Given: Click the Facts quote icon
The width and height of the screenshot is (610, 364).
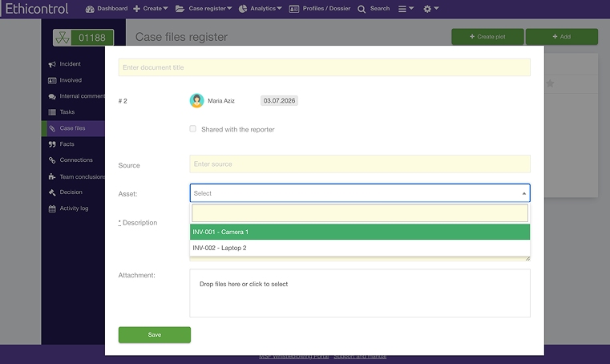Looking at the screenshot, I should [x=52, y=144].
